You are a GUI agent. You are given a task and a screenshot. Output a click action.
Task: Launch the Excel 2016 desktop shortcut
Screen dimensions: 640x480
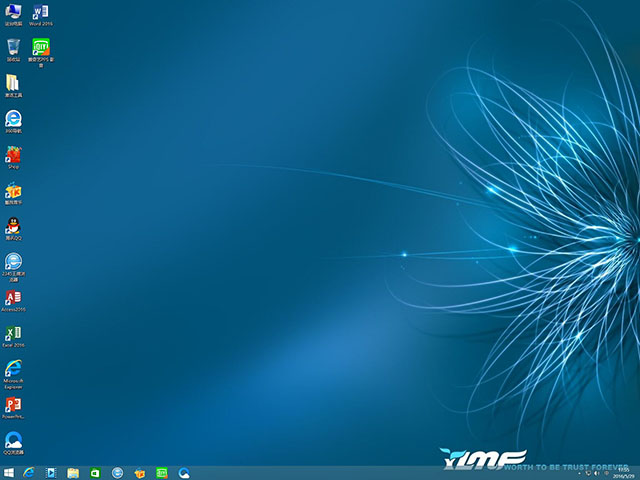[13, 333]
